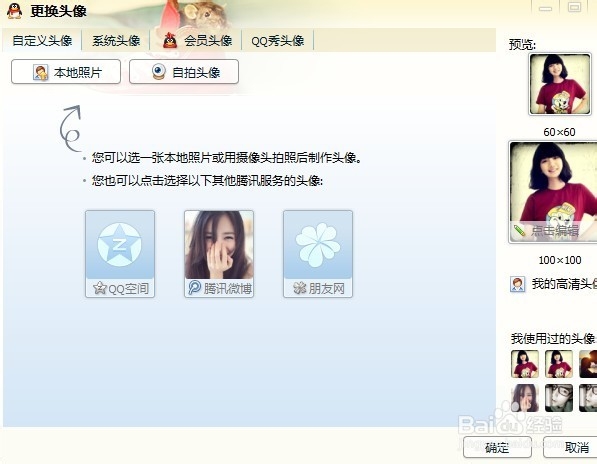Click the red penguin icon beside 会员头像
This screenshot has width=597, height=464.
170,40
